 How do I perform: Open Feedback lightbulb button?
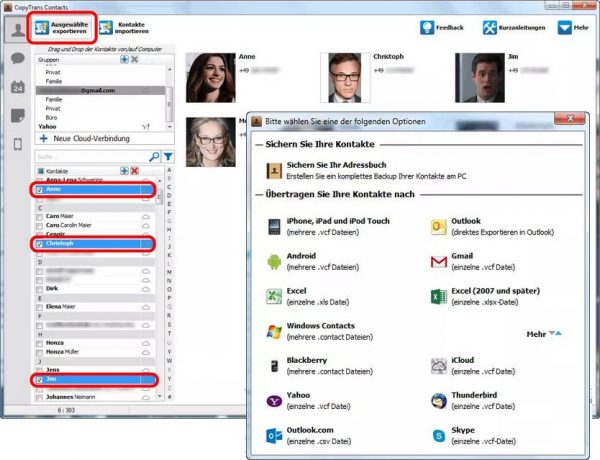coord(442,28)
